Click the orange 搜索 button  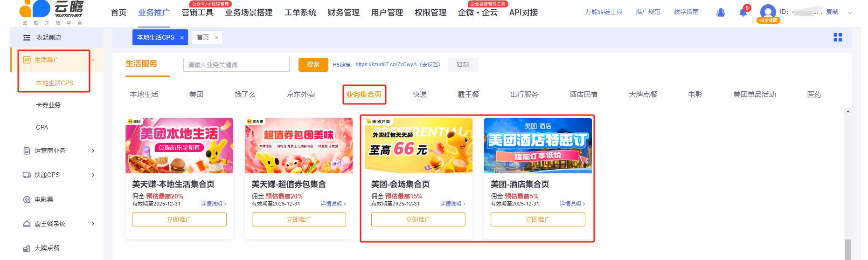pyautogui.click(x=313, y=65)
